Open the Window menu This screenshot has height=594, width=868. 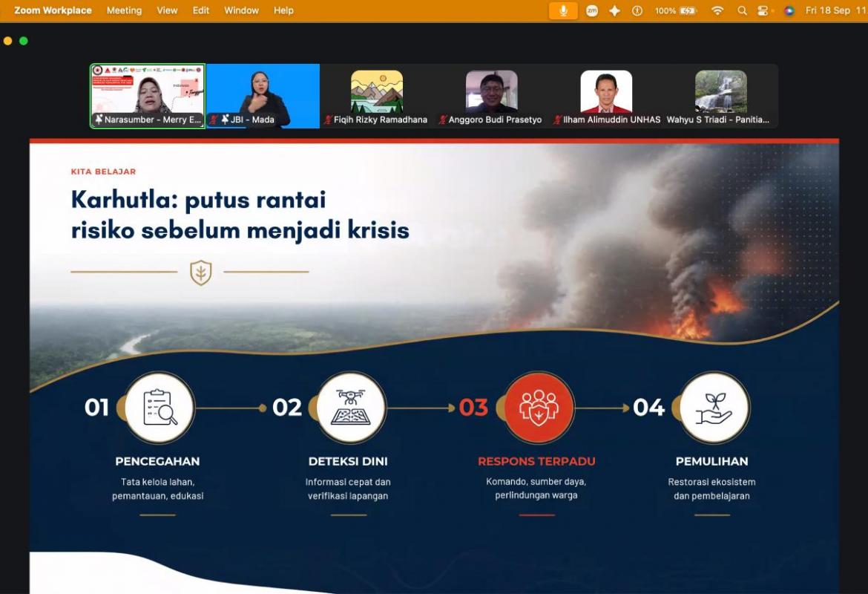pyautogui.click(x=241, y=10)
